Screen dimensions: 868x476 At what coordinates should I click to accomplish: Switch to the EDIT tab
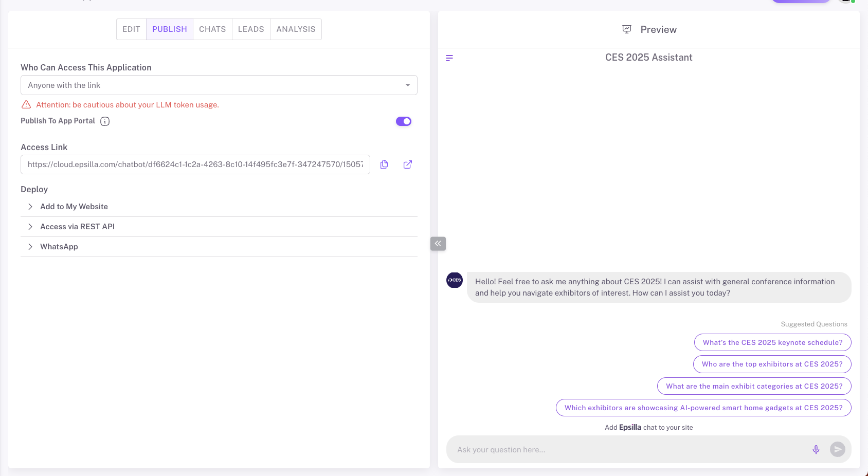131,29
